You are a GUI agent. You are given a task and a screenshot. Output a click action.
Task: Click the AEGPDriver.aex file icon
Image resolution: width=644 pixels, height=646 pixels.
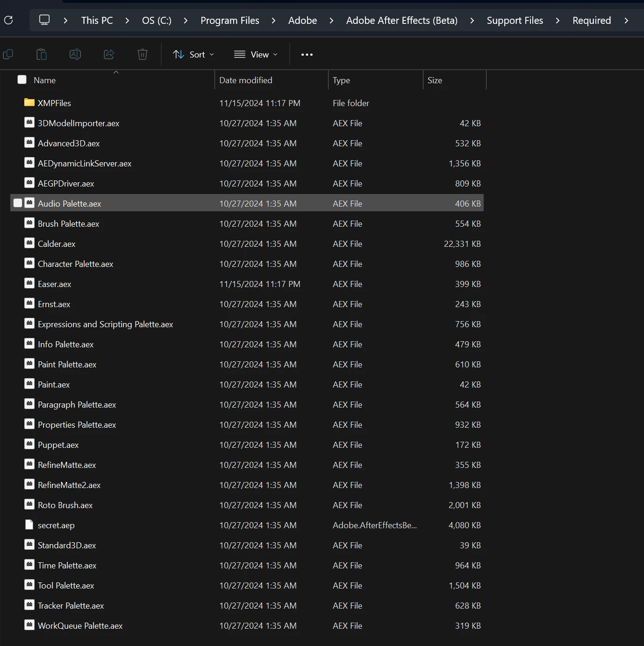pos(29,183)
